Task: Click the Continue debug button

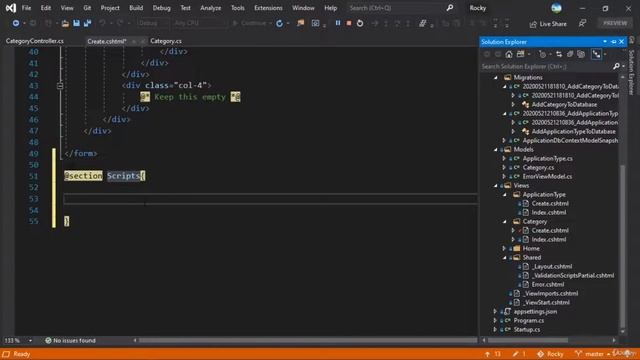Action: 250,23
